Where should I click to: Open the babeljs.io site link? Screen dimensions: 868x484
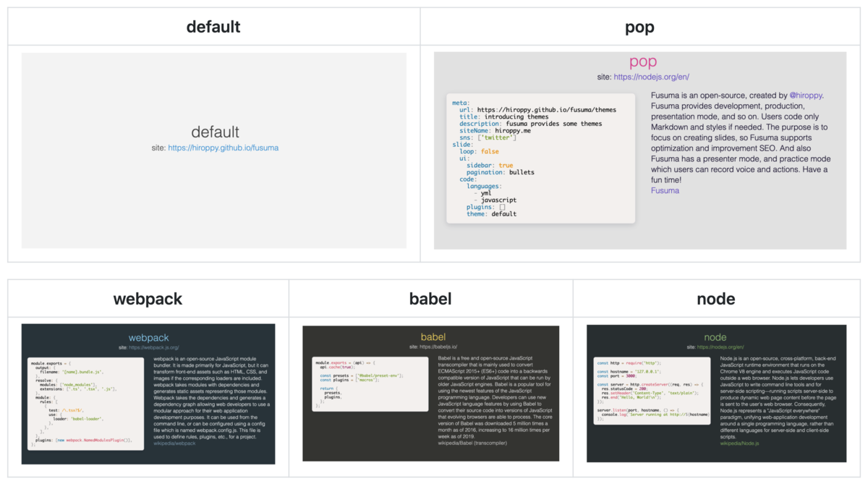(437, 347)
